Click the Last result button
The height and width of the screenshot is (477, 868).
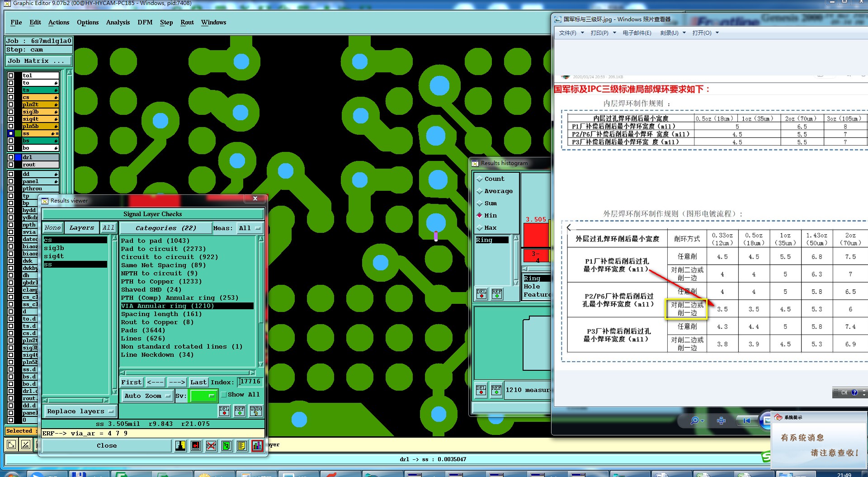[x=198, y=383]
